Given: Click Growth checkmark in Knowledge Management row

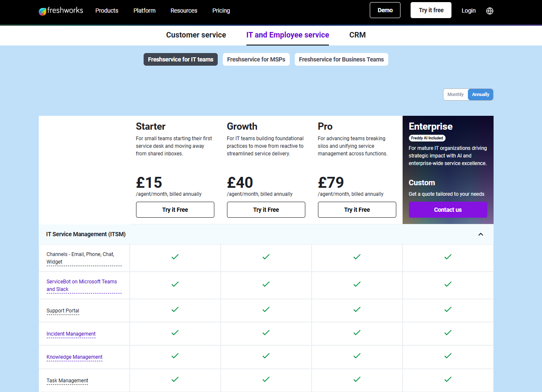Looking at the screenshot, I should click(266, 356).
